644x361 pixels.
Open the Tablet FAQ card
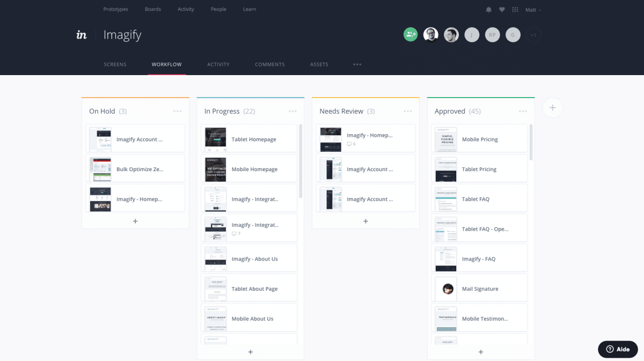point(479,199)
